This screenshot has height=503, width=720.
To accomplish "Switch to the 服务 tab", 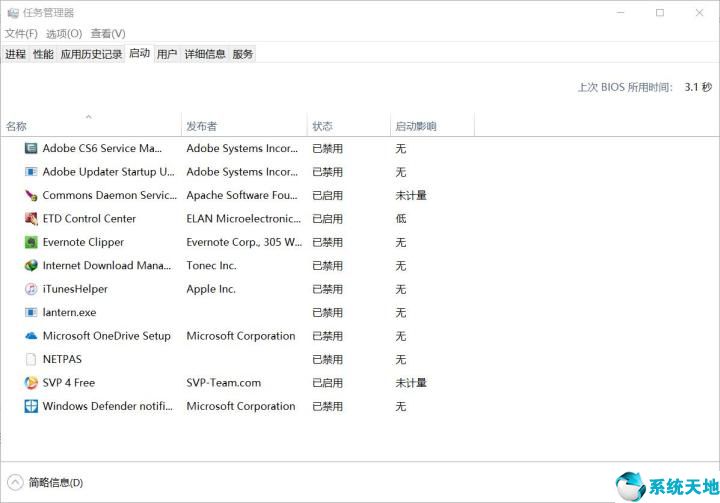I will [242, 54].
